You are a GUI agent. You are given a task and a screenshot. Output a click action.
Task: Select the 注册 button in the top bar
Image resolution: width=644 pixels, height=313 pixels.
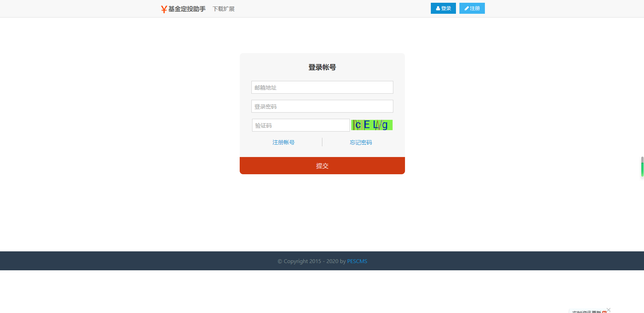click(472, 8)
